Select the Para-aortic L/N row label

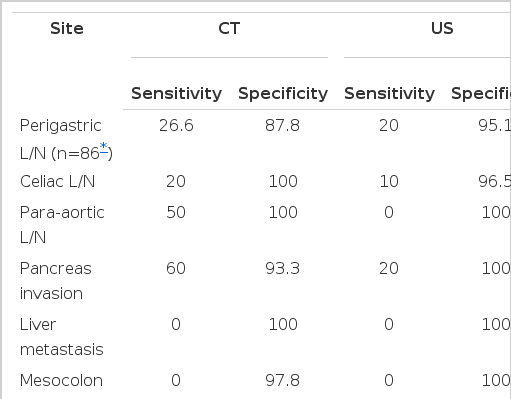click(x=62, y=225)
